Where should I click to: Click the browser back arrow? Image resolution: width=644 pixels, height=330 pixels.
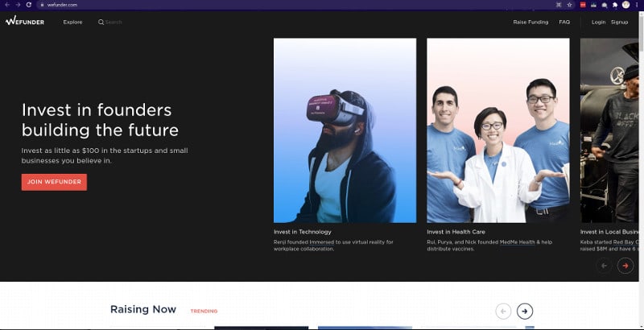[x=7, y=5]
